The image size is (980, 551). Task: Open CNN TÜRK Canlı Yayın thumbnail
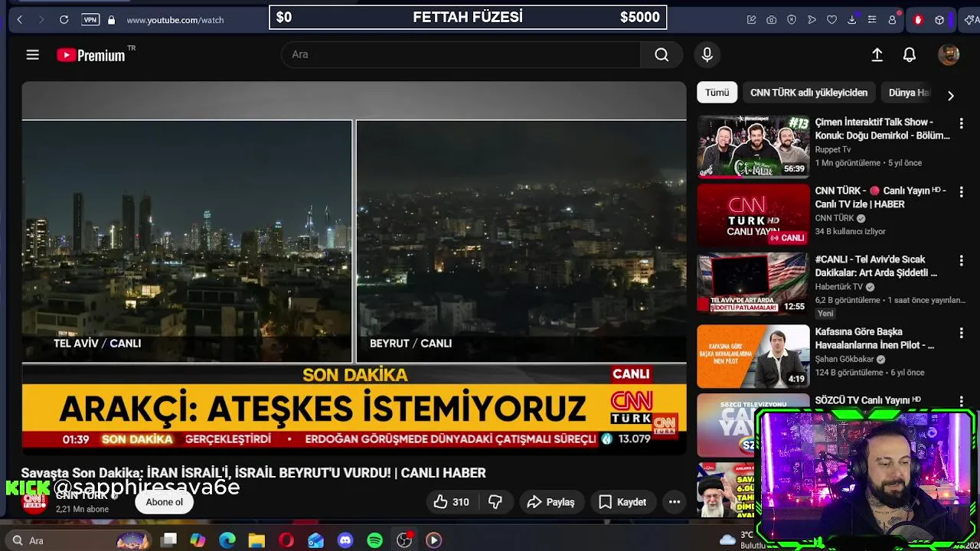(x=753, y=215)
